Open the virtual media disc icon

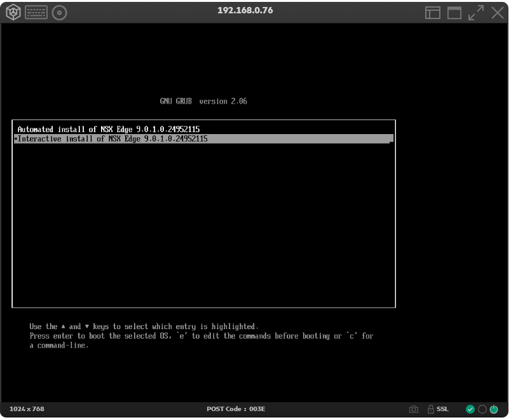[59, 12]
